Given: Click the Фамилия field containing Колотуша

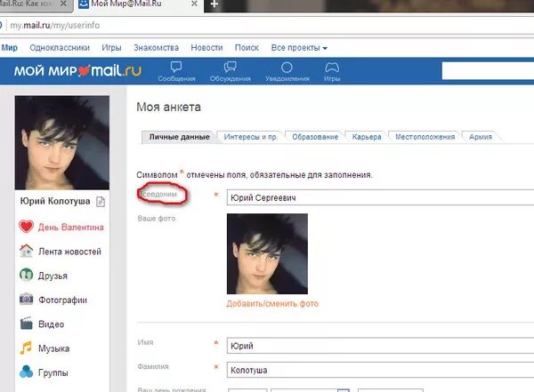Looking at the screenshot, I should click(x=380, y=370).
